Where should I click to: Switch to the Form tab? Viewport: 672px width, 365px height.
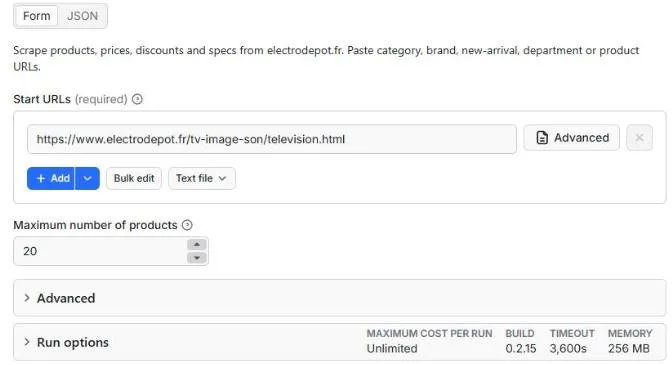point(36,16)
